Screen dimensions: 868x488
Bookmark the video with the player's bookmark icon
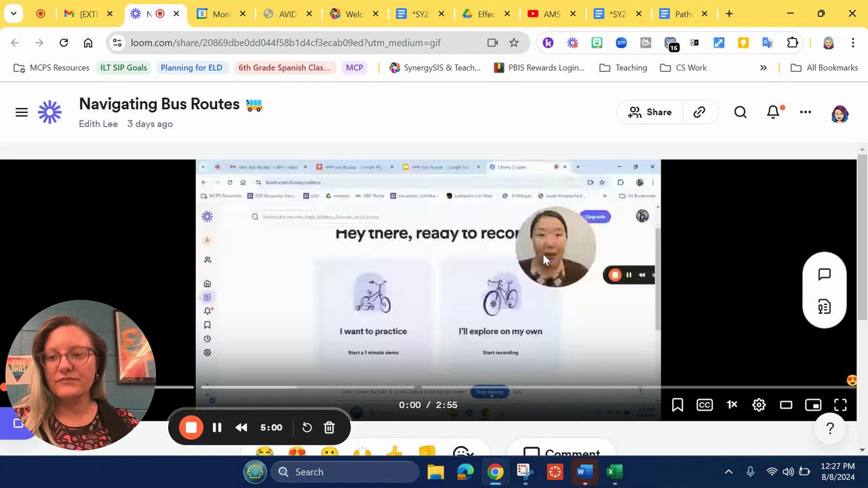(x=677, y=405)
